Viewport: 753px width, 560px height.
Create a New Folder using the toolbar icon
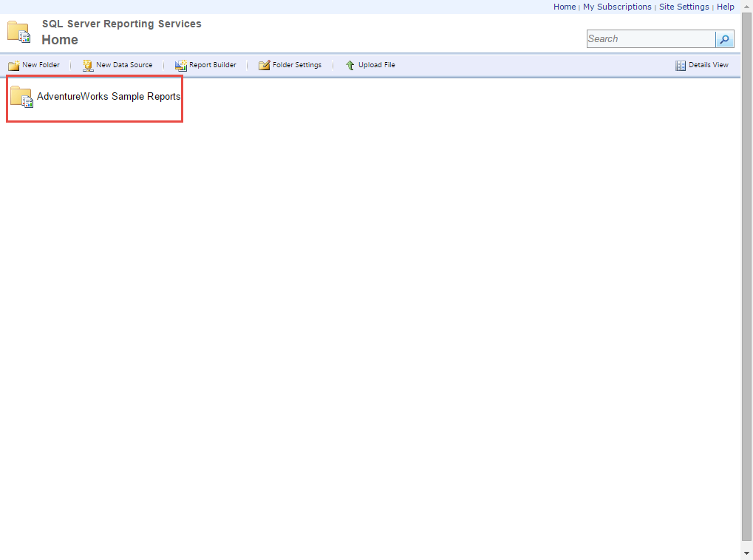point(15,65)
